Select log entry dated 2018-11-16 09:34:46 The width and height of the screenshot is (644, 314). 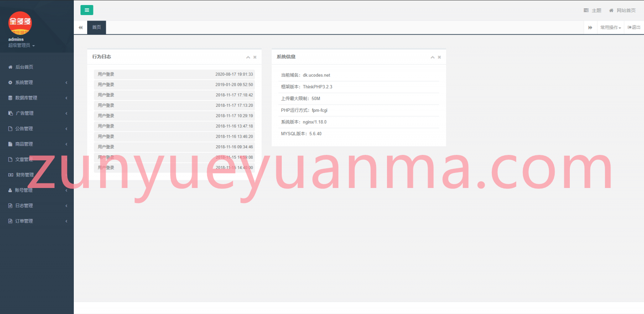pyautogui.click(x=174, y=147)
